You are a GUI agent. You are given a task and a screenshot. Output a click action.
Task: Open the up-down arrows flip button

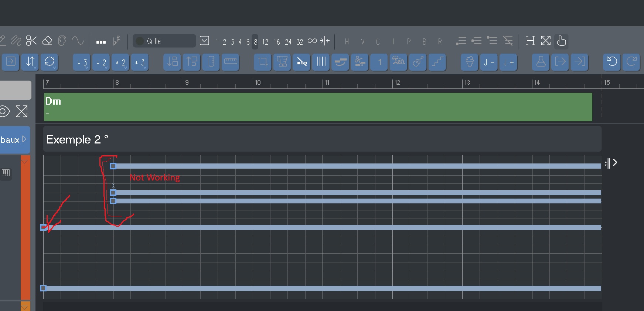coord(30,62)
